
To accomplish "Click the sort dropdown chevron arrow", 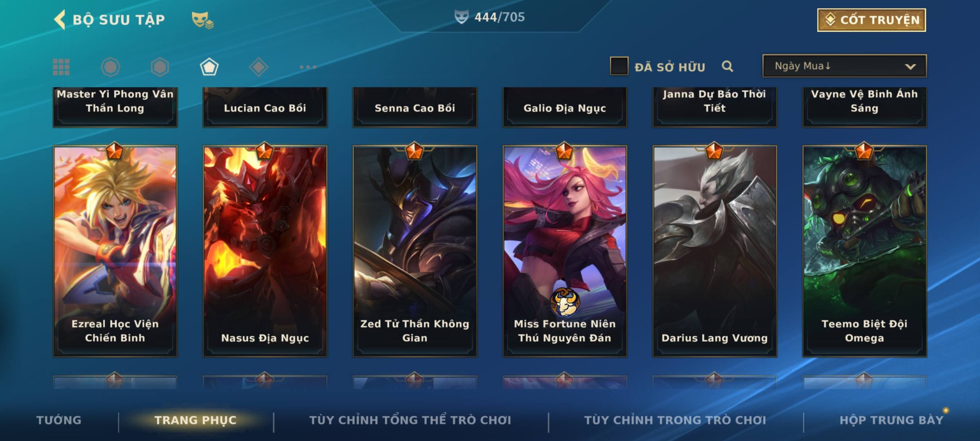I will pyautogui.click(x=910, y=67).
